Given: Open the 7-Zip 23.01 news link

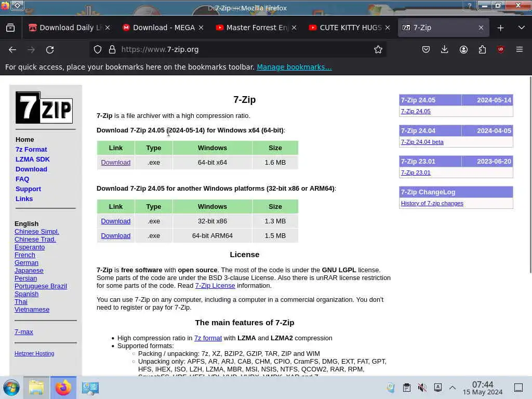Looking at the screenshot, I should (x=416, y=172).
